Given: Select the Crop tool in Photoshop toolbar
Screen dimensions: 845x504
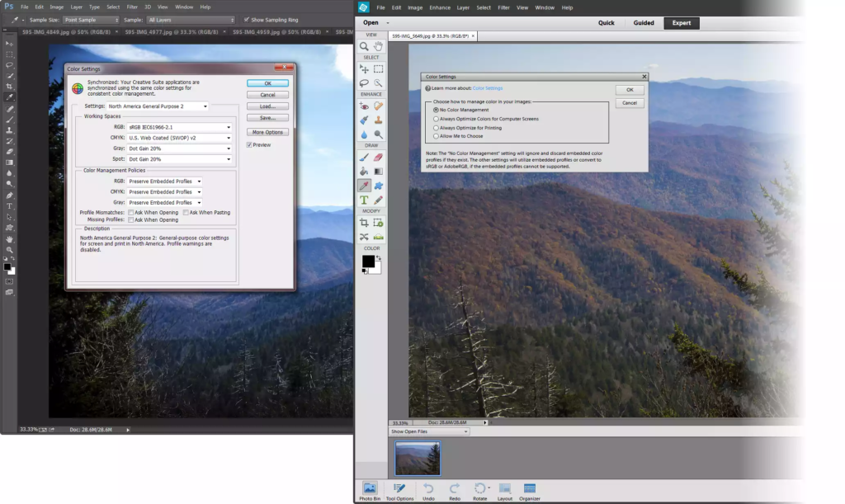Looking at the screenshot, I should 9,86.
